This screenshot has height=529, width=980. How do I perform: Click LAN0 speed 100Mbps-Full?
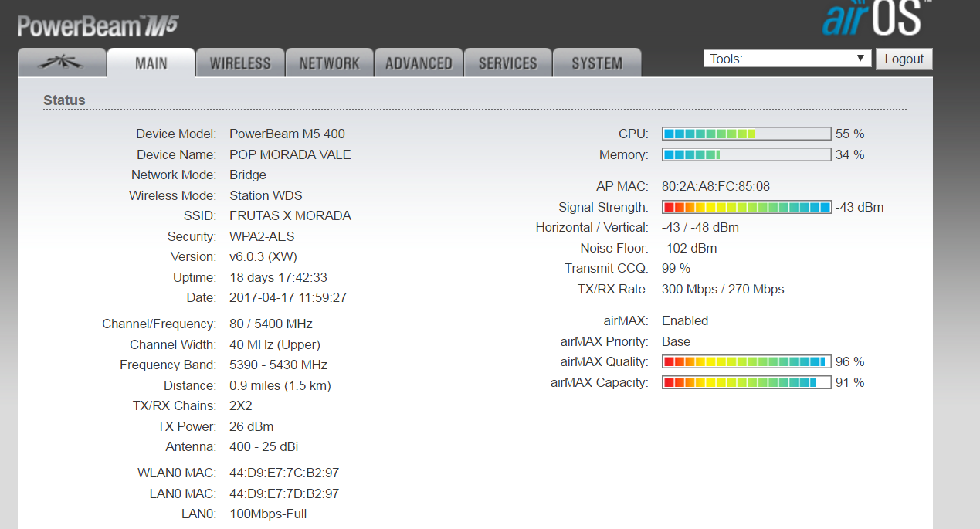coord(268,514)
